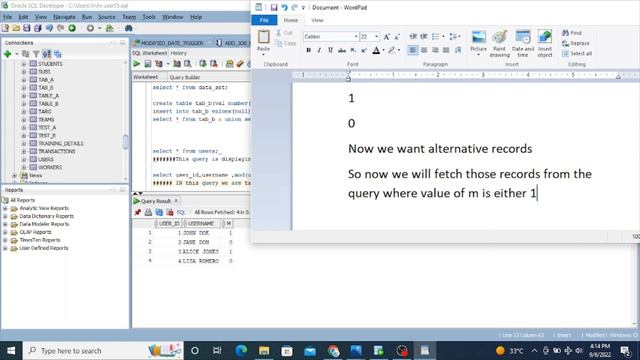Toggle Align text right in WordPad
The width and height of the screenshot is (640, 360).
click(x=435, y=50)
